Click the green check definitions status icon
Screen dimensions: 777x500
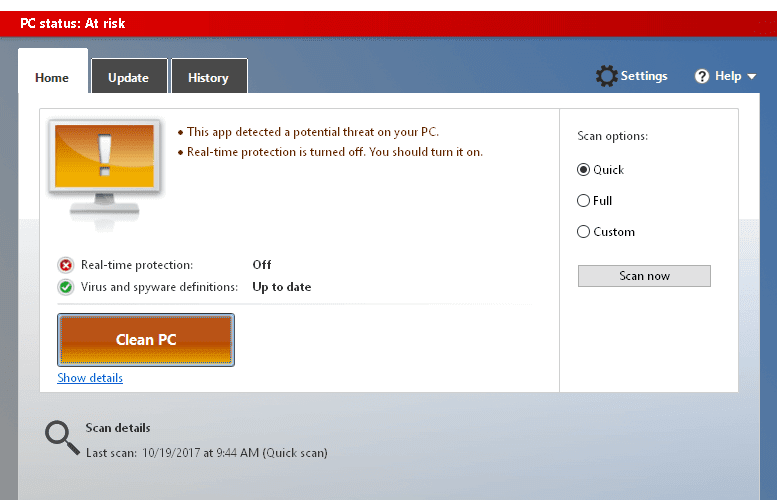[x=65, y=287]
